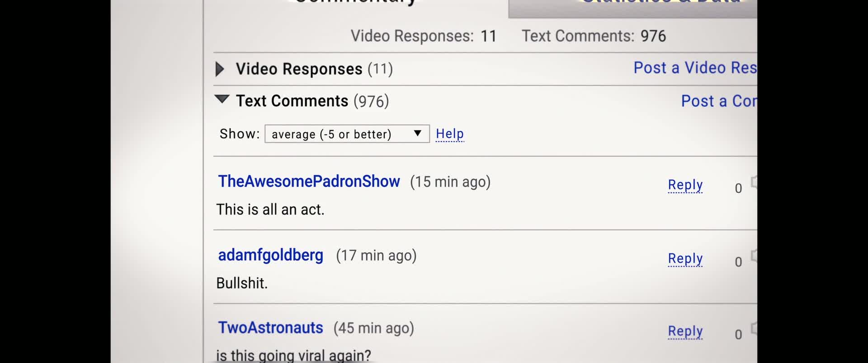Reply to TwoAstronauts' comment
Screen dimensions: 868x363
pyautogui.click(x=685, y=331)
